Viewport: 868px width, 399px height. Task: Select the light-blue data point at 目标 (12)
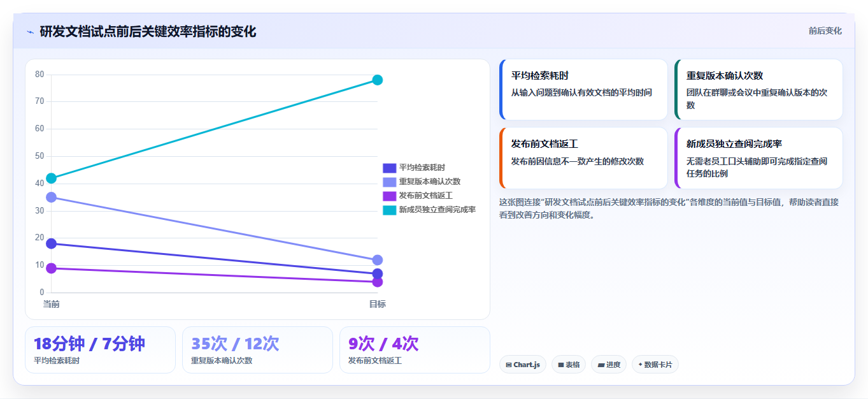tap(377, 260)
